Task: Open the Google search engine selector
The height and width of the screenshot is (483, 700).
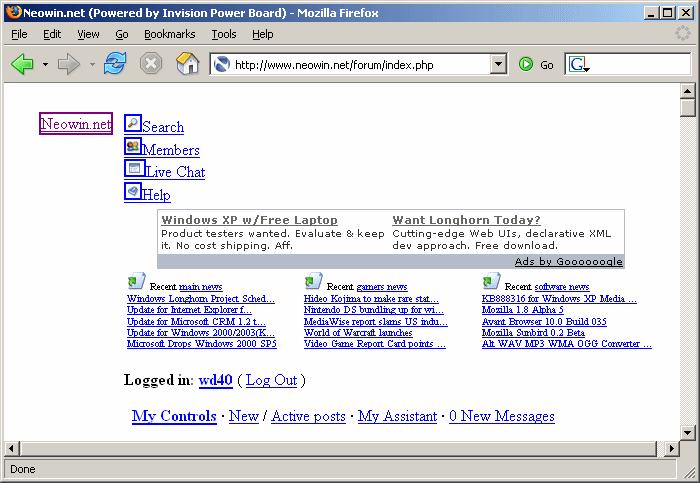Action: click(579, 65)
